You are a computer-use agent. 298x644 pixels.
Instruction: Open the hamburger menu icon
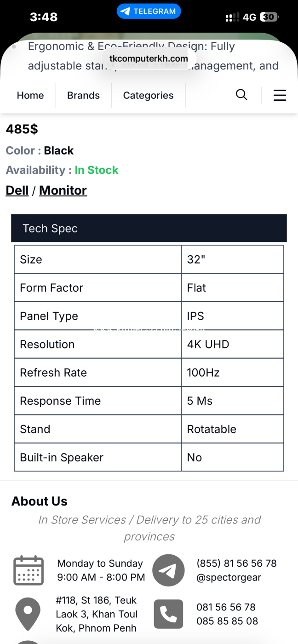coord(280,95)
